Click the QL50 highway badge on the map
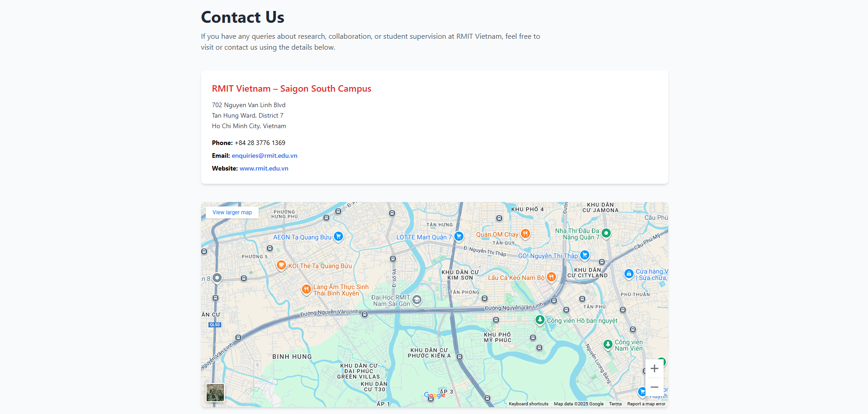 click(x=215, y=325)
